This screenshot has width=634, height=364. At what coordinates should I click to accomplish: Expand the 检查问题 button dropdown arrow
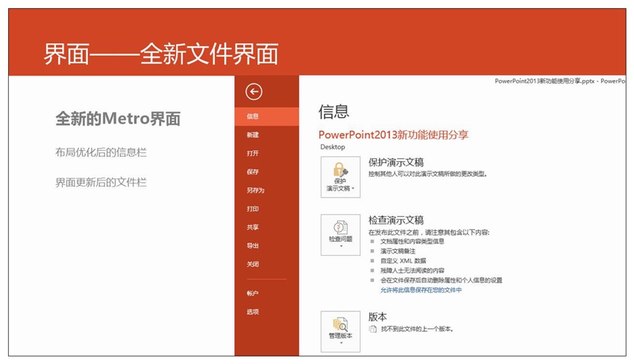tap(341, 246)
